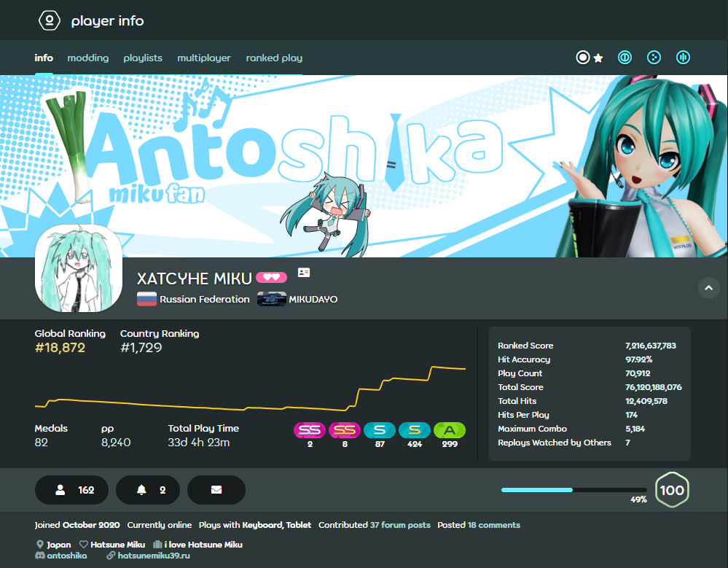Click the green A grade badge
The width and height of the screenshot is (728, 568).
point(450,430)
